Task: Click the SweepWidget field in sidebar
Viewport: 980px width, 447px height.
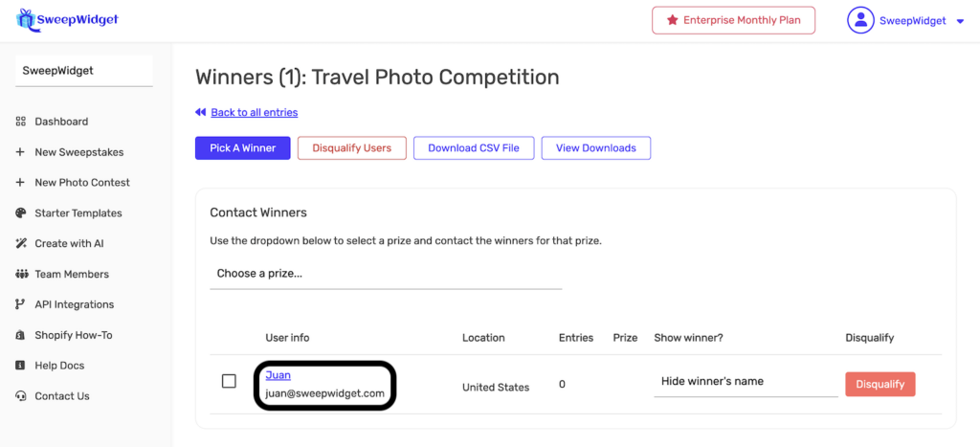Action: click(x=84, y=71)
